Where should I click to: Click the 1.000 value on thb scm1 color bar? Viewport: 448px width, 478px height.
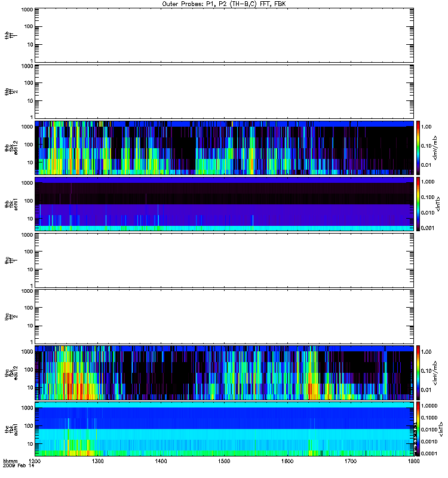428,182
